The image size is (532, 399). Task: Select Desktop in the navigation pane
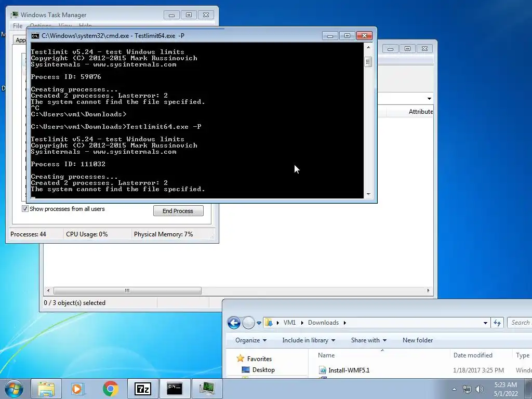coord(263,370)
